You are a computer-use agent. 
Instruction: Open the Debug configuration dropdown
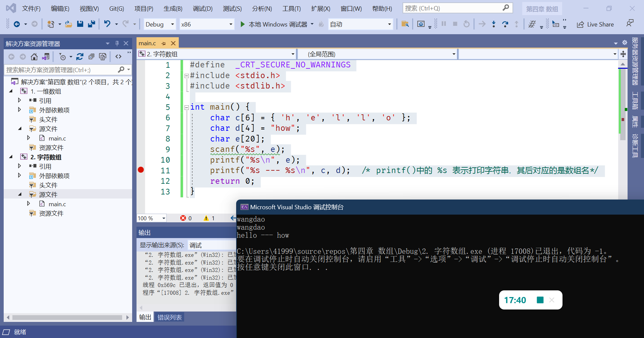[x=160, y=24]
